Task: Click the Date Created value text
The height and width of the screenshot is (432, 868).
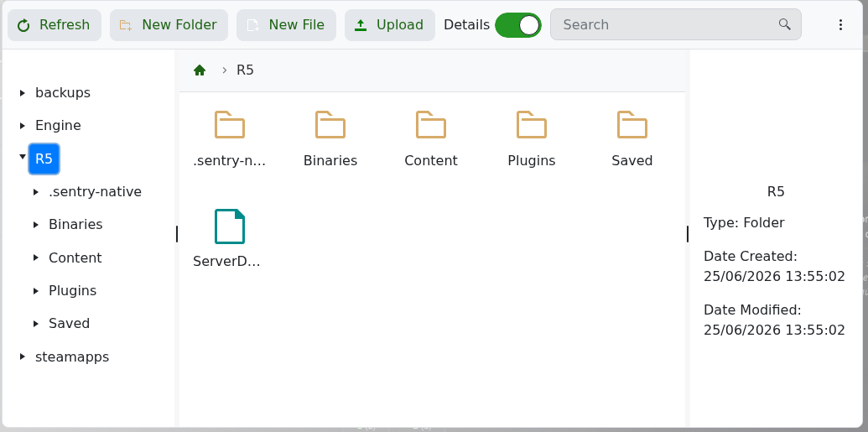Action: 774,276
